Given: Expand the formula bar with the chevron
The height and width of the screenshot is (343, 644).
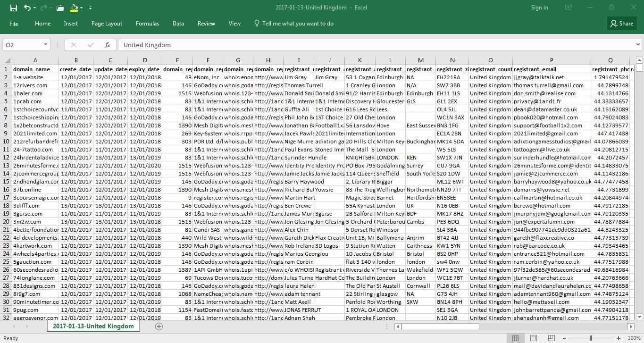Looking at the screenshot, I should [x=638, y=45].
